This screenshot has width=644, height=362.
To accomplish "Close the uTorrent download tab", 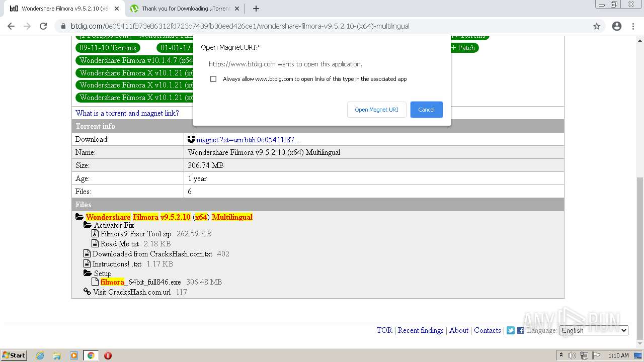I will (237, 9).
